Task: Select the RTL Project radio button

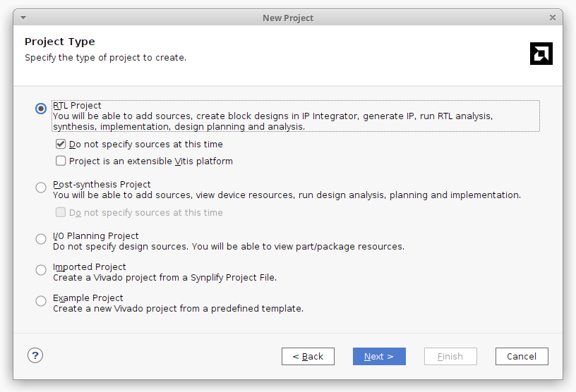Action: tap(41, 109)
